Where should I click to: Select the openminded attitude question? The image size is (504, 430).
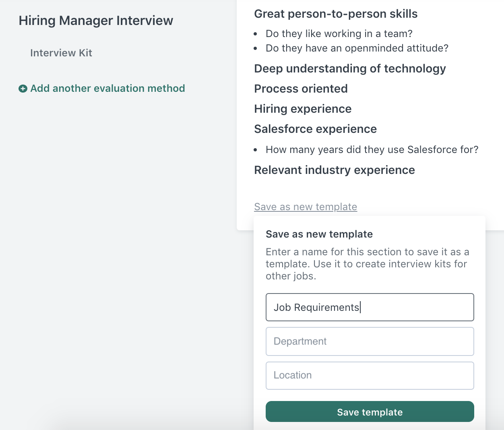point(357,48)
